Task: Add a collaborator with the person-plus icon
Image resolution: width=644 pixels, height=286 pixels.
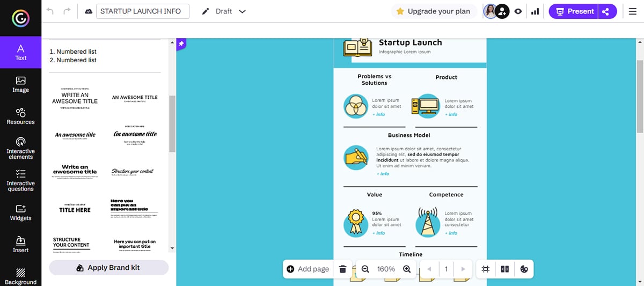Action: [x=502, y=11]
